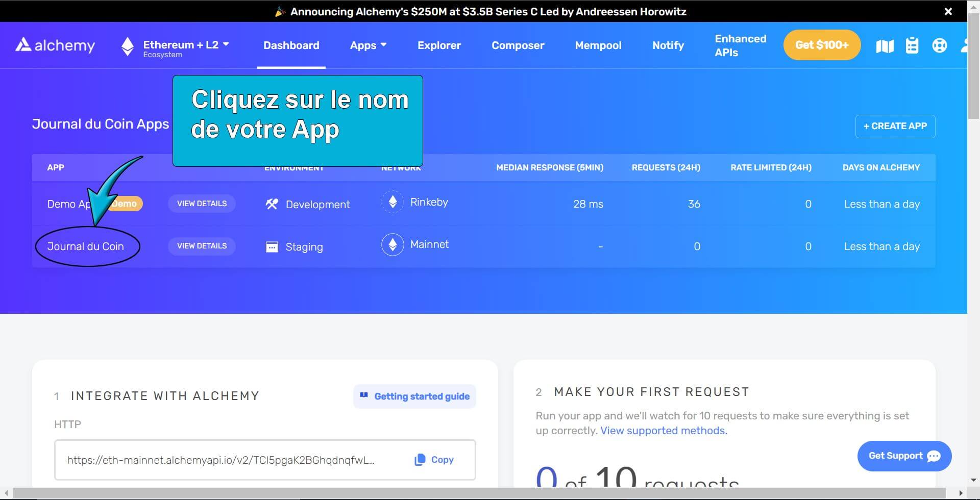Image resolution: width=980 pixels, height=500 pixels.
Task: Click the Ethereum diamond logo in header
Action: (x=128, y=46)
